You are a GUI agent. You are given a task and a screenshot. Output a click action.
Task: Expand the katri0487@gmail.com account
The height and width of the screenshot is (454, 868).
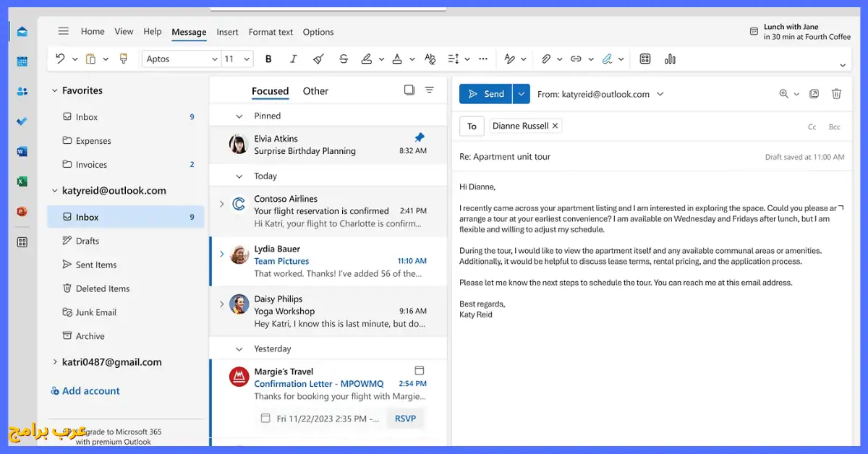pos(54,362)
